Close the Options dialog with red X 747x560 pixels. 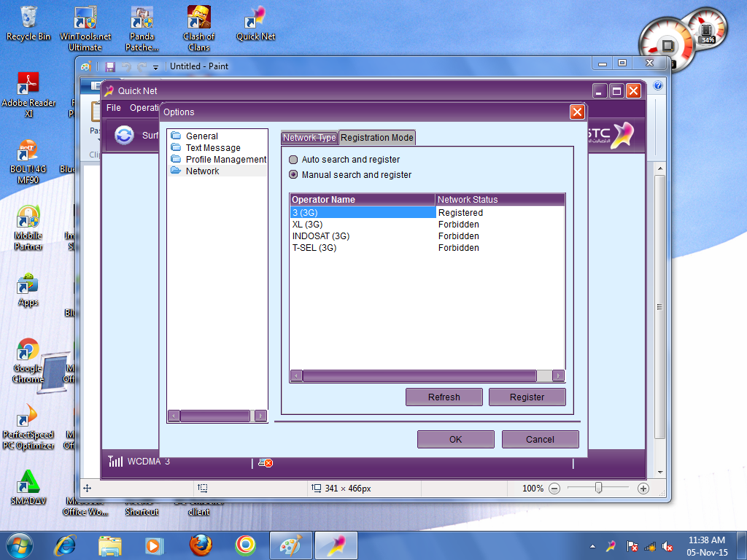(578, 112)
